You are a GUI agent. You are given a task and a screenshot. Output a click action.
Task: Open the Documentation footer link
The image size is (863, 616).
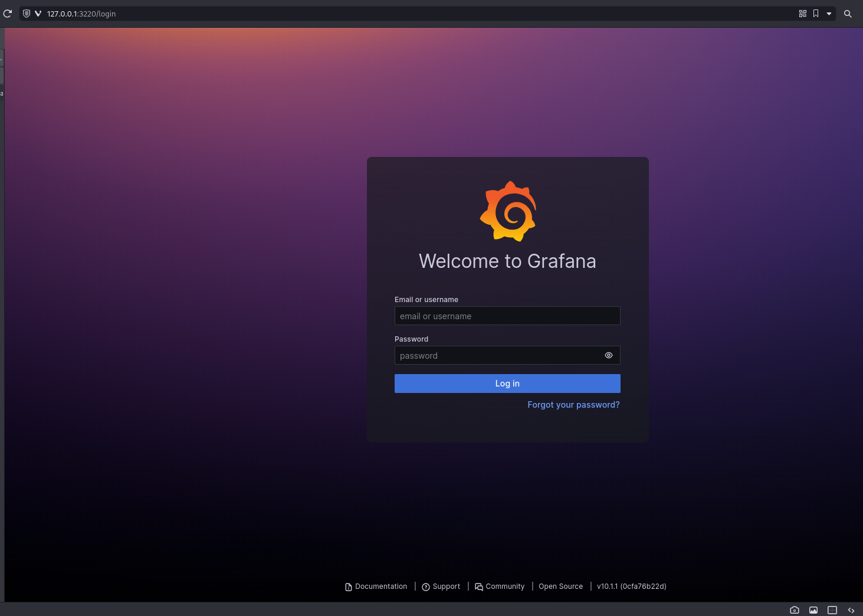[x=376, y=586]
